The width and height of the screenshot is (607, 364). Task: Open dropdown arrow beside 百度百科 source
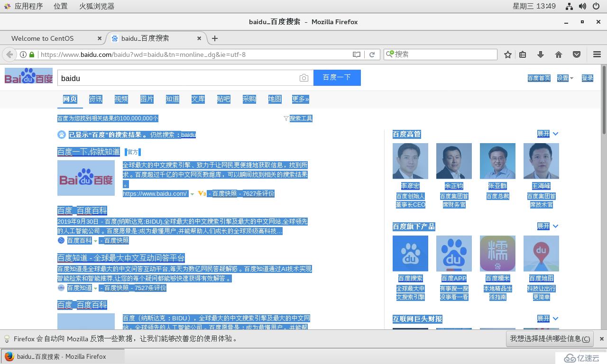tap(95, 241)
